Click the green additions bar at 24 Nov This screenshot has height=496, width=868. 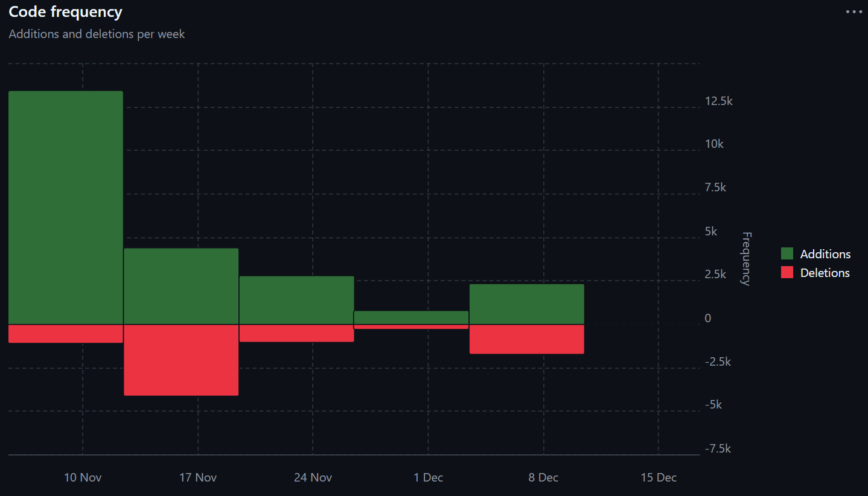point(296,300)
